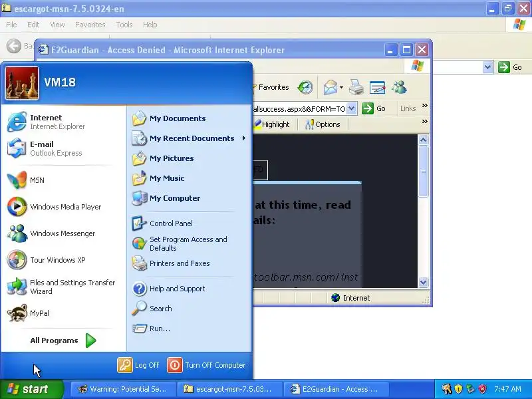Viewport: 532px width, 399px height.
Task: Click the Internet zone status bar indicator
Action: tap(350, 298)
